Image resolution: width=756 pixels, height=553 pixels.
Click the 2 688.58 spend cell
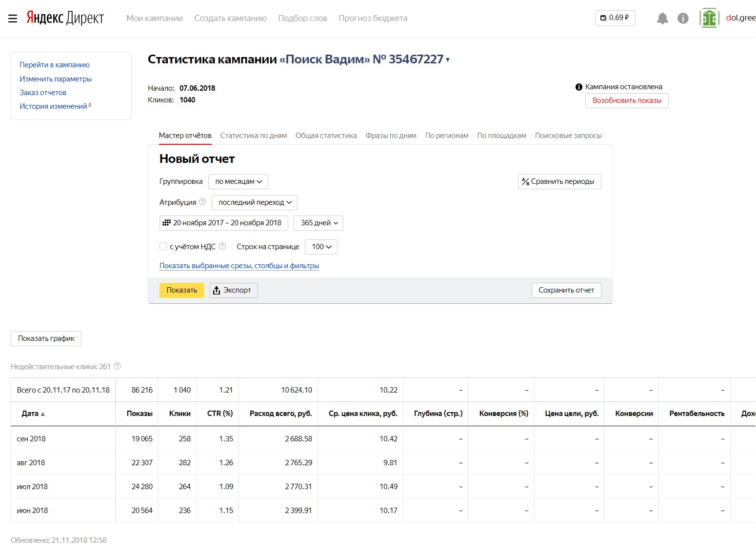point(298,439)
